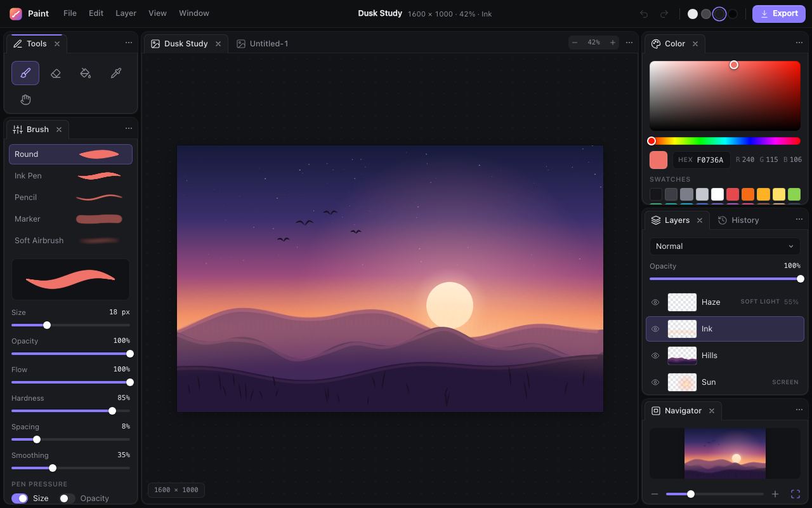
Task: Switch to the Untitled-1 document tab
Action: [x=263, y=44]
